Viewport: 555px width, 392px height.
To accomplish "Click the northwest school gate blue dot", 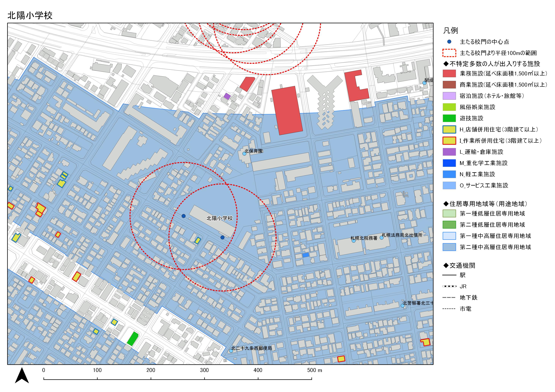I will (x=183, y=216).
